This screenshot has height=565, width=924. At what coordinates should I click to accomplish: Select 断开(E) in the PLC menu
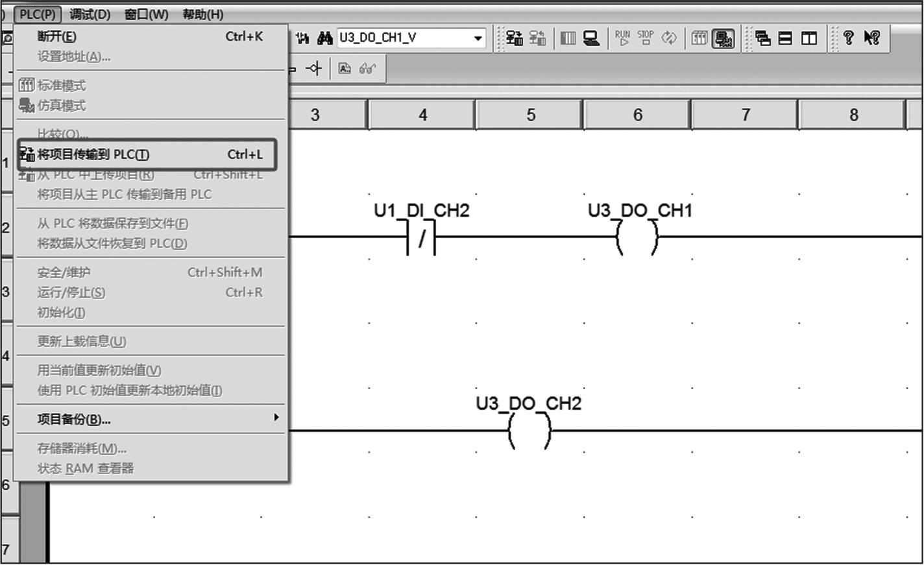(x=151, y=37)
